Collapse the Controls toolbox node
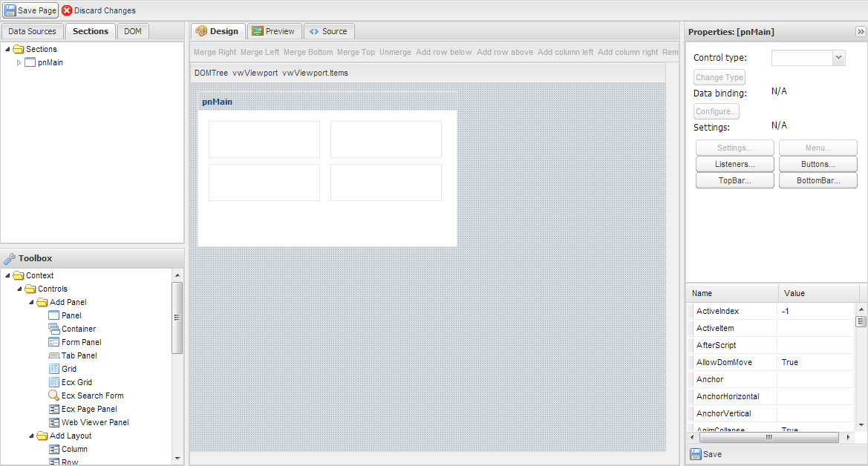868x466 pixels. (x=19, y=289)
